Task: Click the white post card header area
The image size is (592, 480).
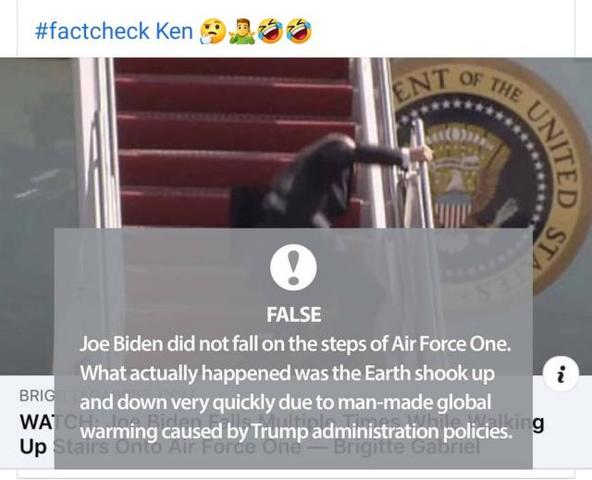Action: 296,30
